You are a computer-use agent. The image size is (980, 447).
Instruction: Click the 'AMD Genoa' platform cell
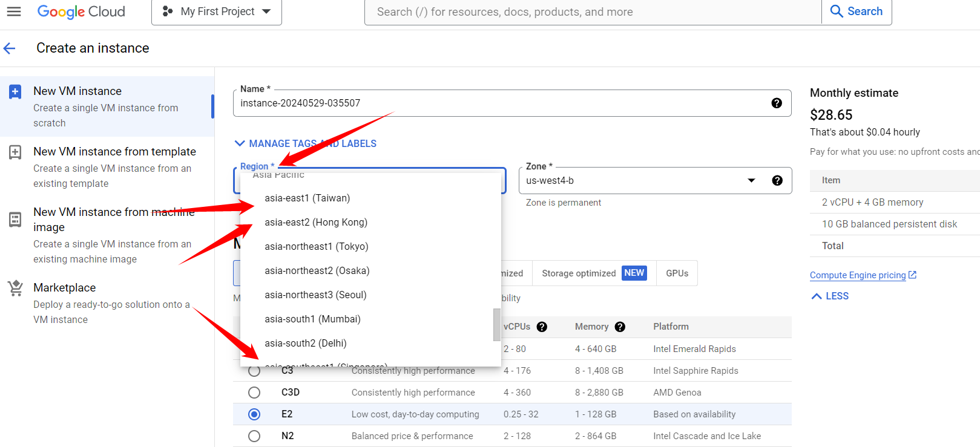click(677, 393)
